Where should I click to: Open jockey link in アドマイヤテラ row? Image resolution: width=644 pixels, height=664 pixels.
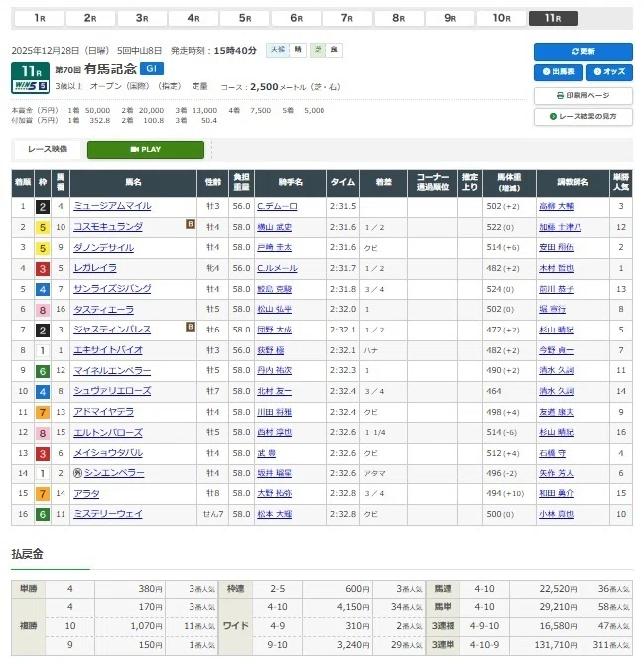[274, 412]
